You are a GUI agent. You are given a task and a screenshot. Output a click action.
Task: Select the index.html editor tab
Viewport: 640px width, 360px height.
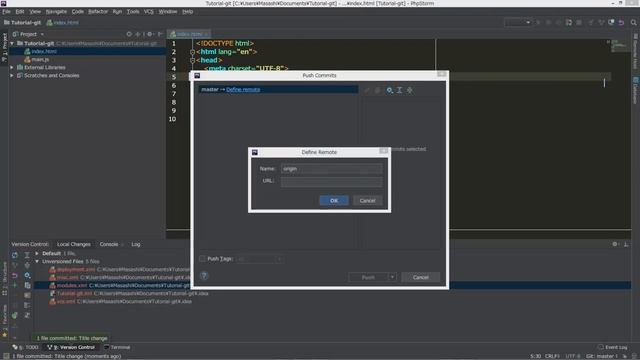coord(189,34)
